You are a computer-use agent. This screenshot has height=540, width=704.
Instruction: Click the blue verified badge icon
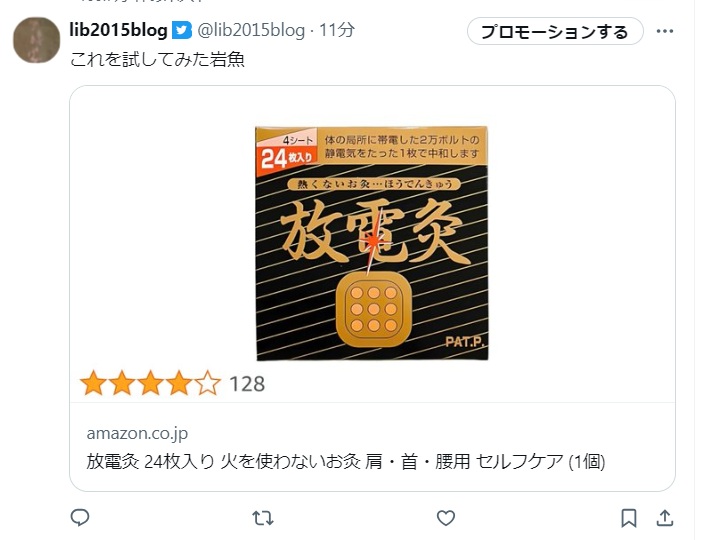tap(182, 30)
